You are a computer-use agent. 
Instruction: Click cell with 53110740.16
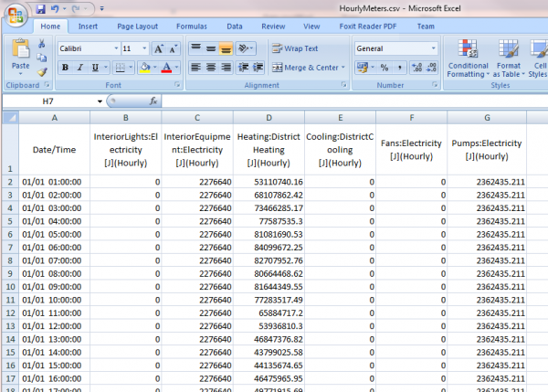tap(269, 182)
